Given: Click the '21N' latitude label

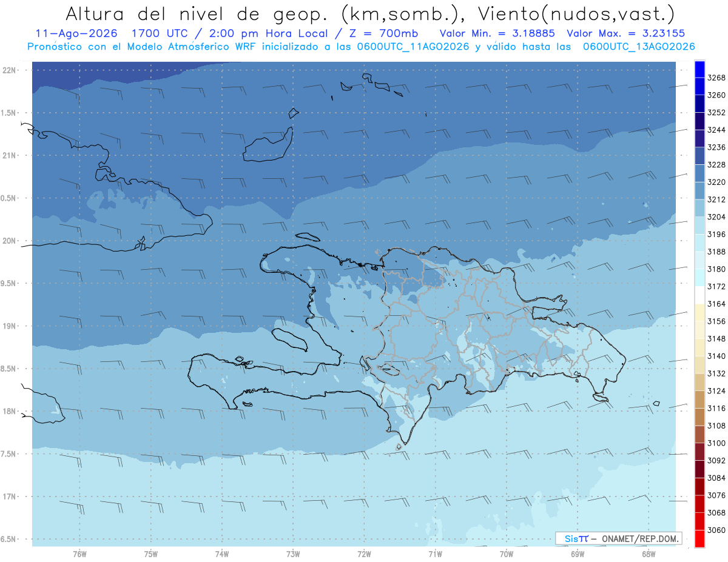Looking at the screenshot, I should coord(9,156).
